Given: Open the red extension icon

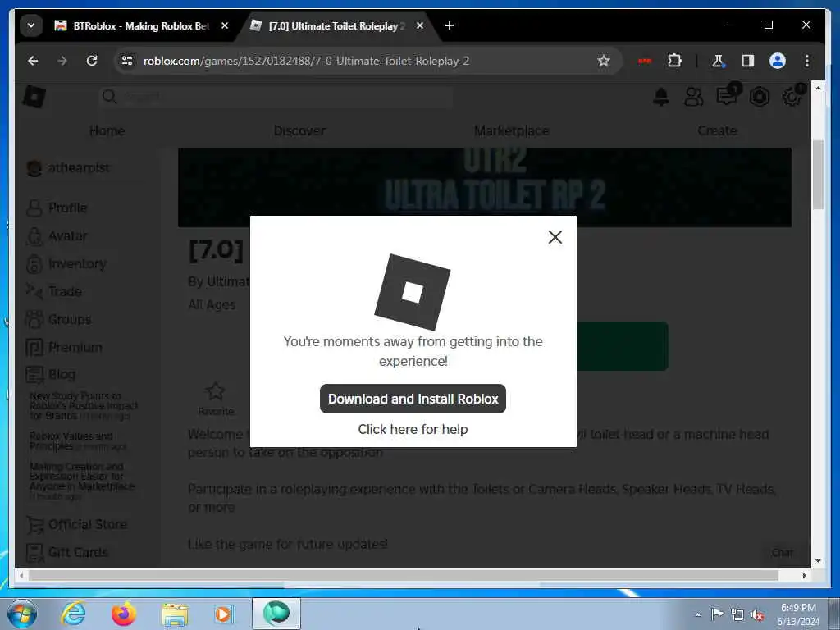Looking at the screenshot, I should pyautogui.click(x=645, y=61).
